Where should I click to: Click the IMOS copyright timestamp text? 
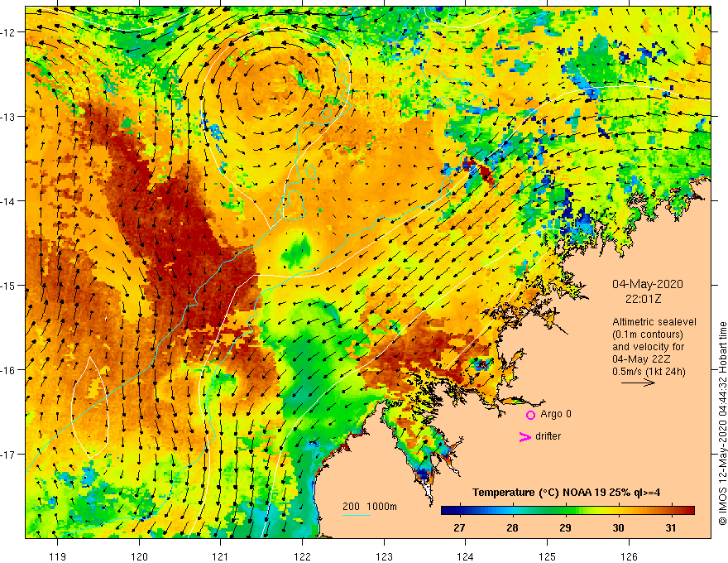tap(722, 424)
